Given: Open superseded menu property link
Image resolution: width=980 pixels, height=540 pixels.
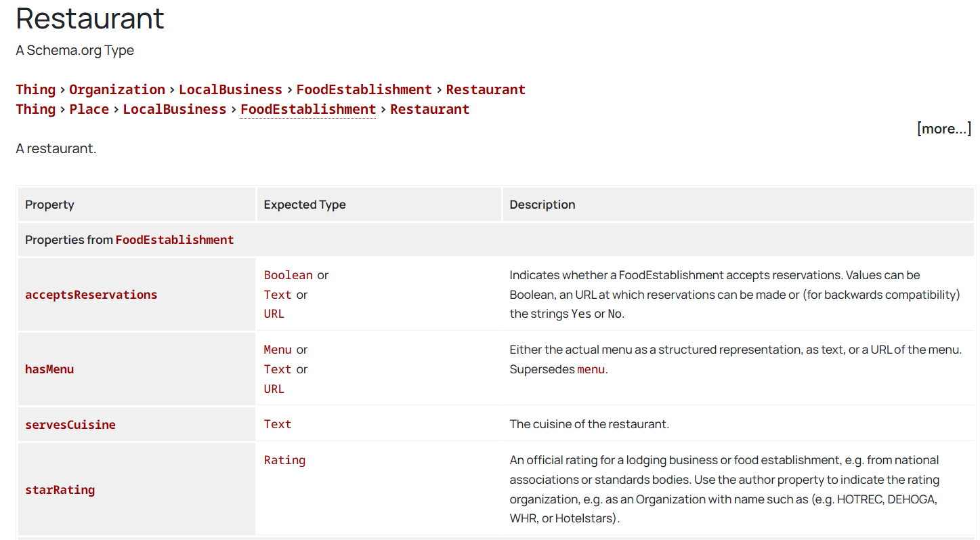Looking at the screenshot, I should click(591, 370).
